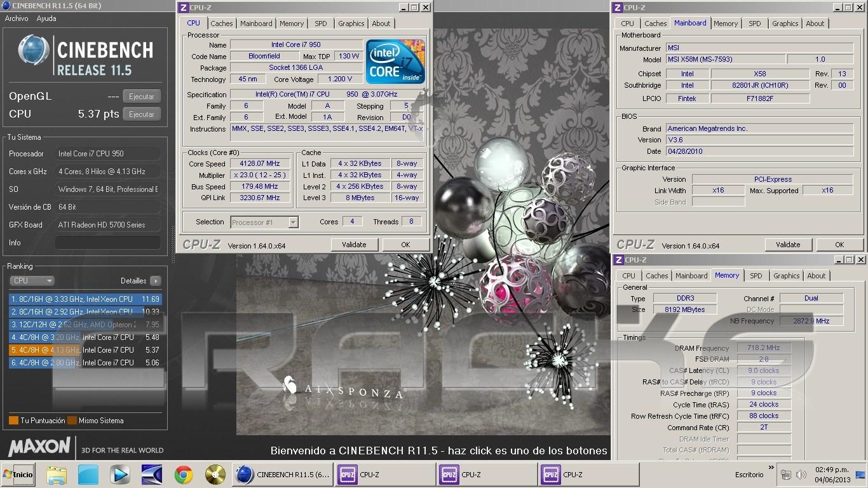Click the Z icon in the CPU window title

184,8
